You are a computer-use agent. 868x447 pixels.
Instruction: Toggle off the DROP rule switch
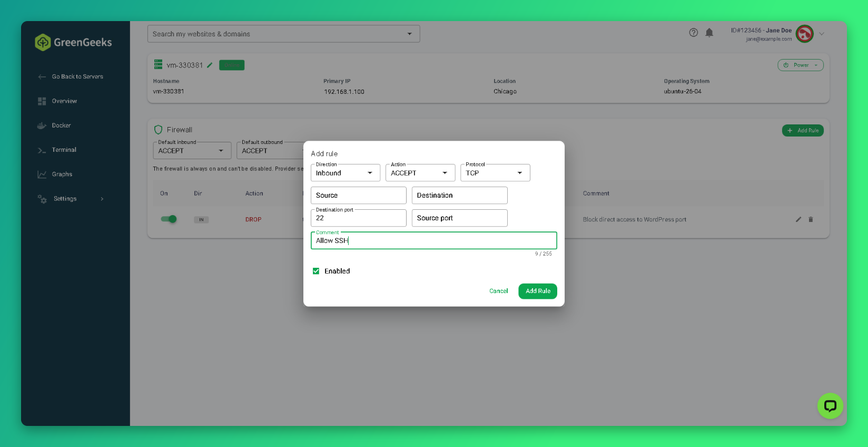click(x=169, y=219)
